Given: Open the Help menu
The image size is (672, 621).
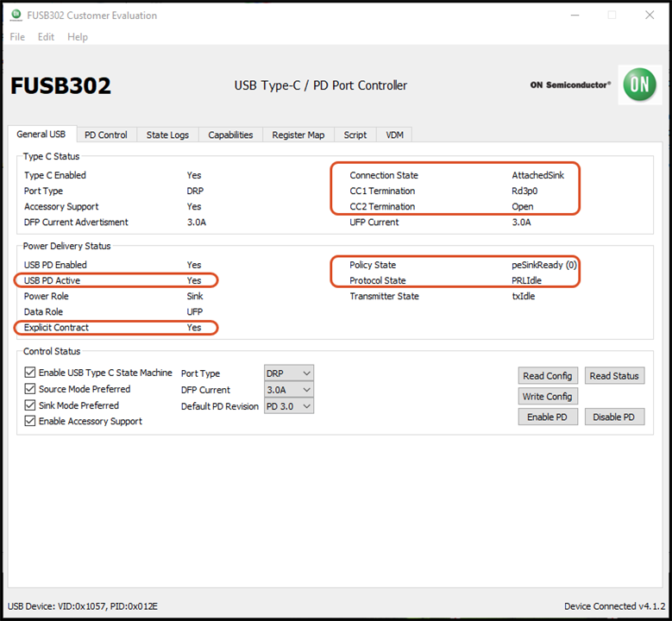Looking at the screenshot, I should (78, 37).
